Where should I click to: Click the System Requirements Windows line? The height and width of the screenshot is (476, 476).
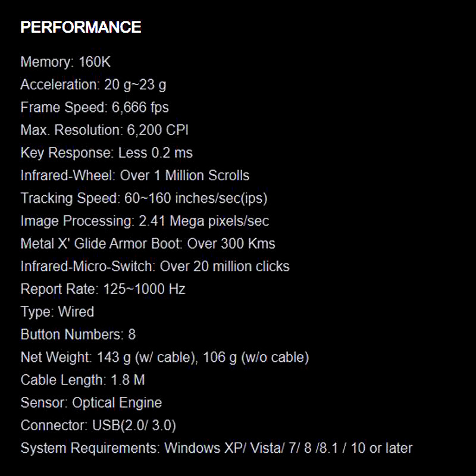click(x=216, y=448)
